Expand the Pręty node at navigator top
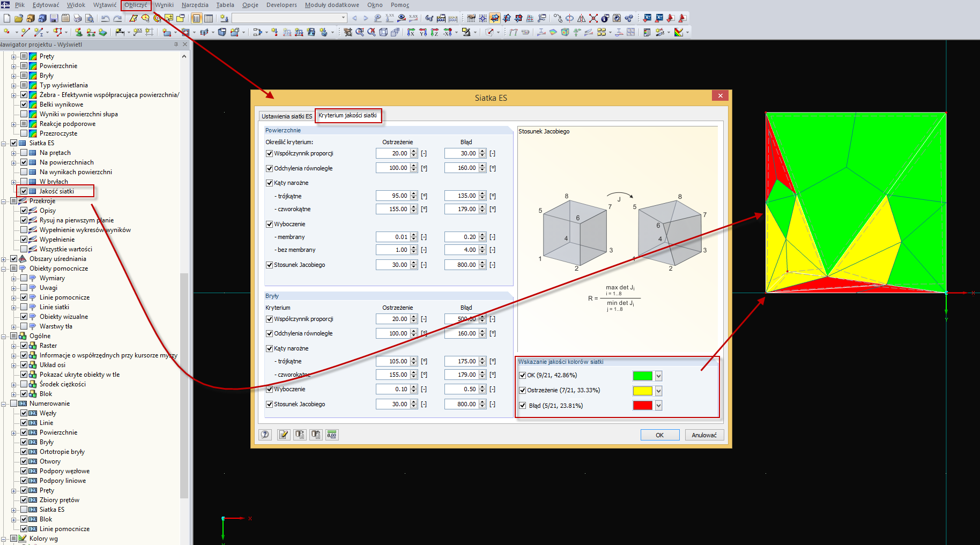The height and width of the screenshot is (545, 980). click(14, 56)
